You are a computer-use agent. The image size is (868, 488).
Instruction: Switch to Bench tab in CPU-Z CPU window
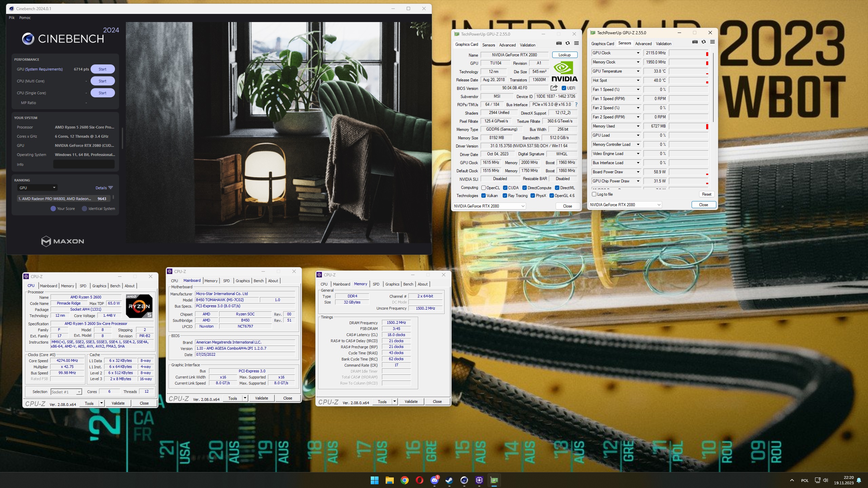click(115, 286)
